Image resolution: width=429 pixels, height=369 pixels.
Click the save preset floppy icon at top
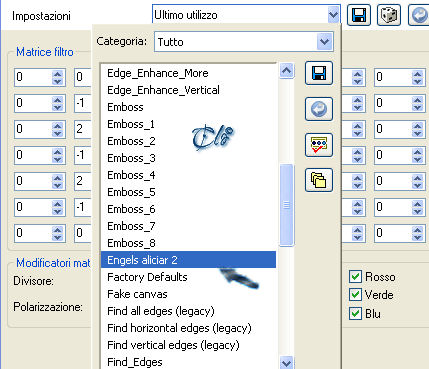pos(359,15)
